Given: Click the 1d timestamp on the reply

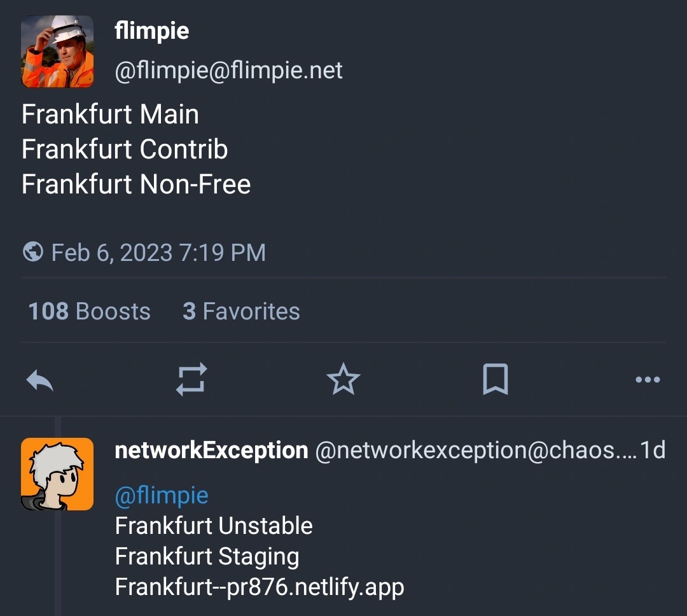Looking at the screenshot, I should (652, 451).
